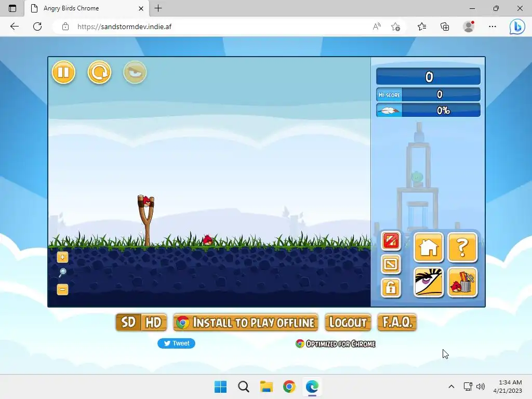This screenshot has width=532, height=399.
Task: Open browser Collections
Action: click(445, 26)
